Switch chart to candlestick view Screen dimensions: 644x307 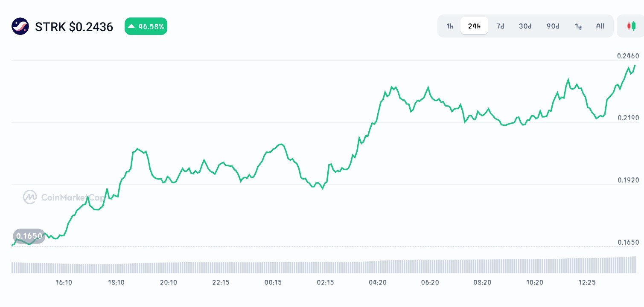631,26
